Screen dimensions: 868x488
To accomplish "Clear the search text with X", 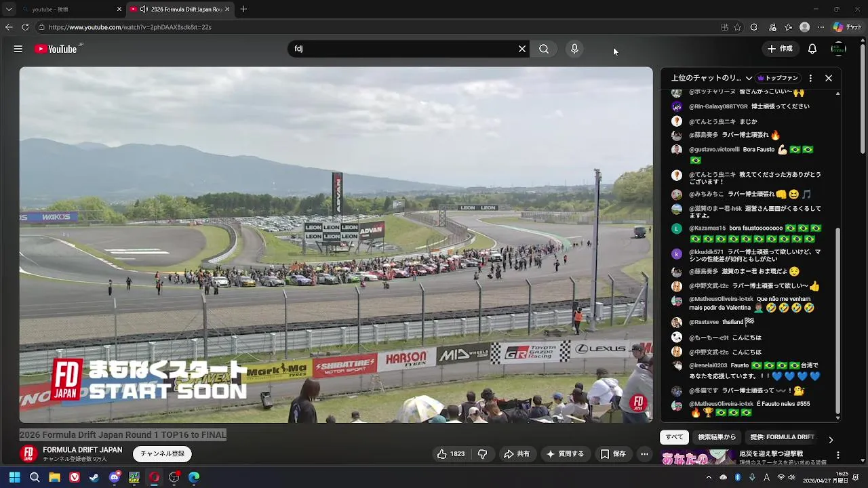I will tap(522, 49).
